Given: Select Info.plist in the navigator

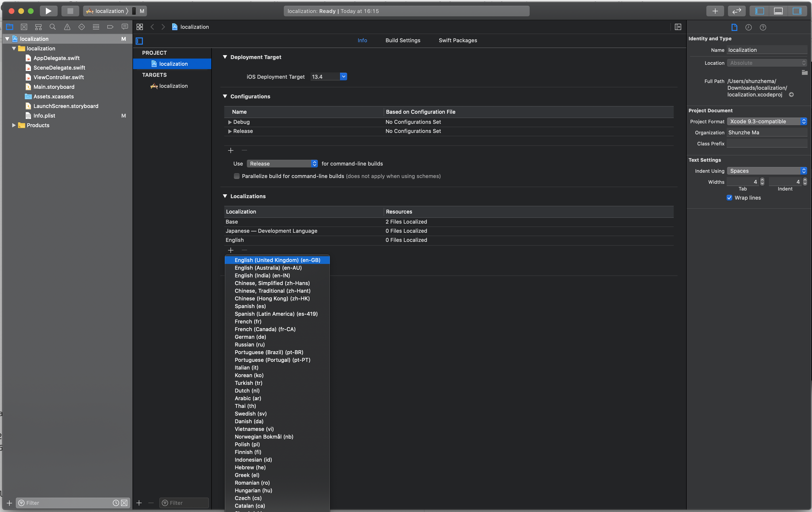Looking at the screenshot, I should pyautogui.click(x=44, y=116).
